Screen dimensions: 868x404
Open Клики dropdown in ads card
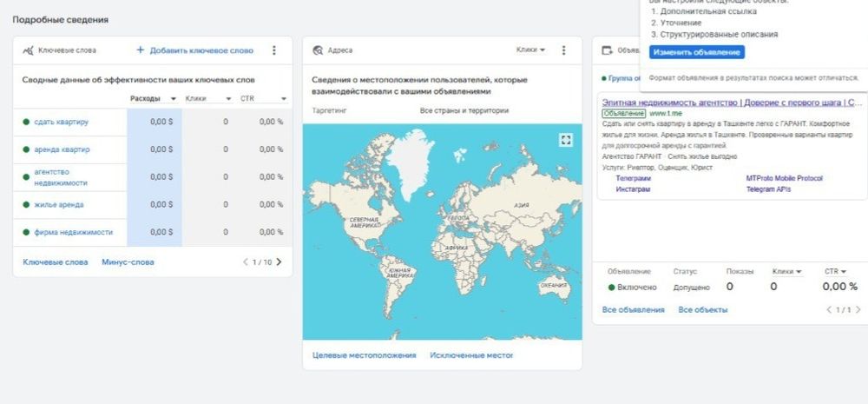tap(787, 272)
